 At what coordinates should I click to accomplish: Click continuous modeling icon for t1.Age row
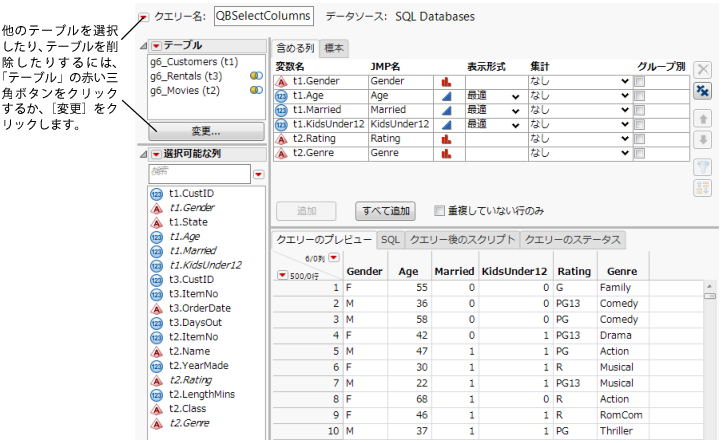point(446,96)
